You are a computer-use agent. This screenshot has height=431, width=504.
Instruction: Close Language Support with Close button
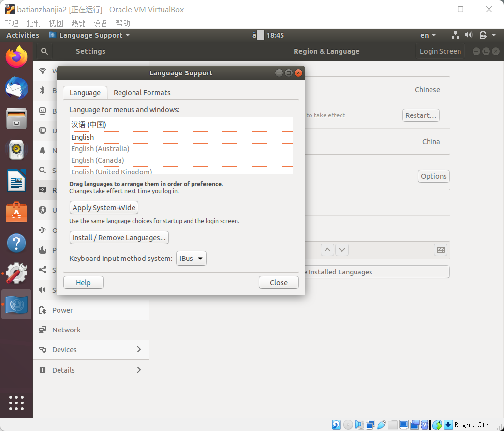pyautogui.click(x=279, y=283)
